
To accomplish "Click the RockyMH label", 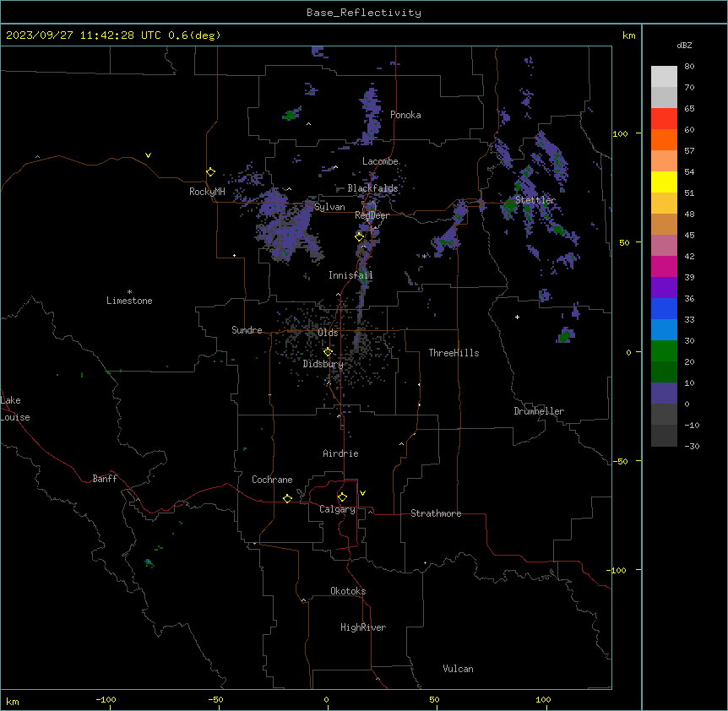I will tap(207, 192).
